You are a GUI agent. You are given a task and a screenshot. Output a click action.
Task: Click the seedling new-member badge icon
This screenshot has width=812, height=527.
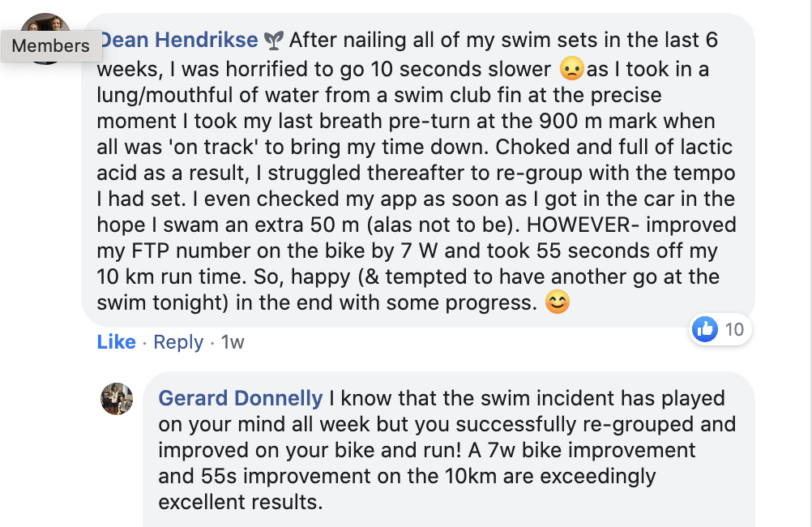click(276, 40)
